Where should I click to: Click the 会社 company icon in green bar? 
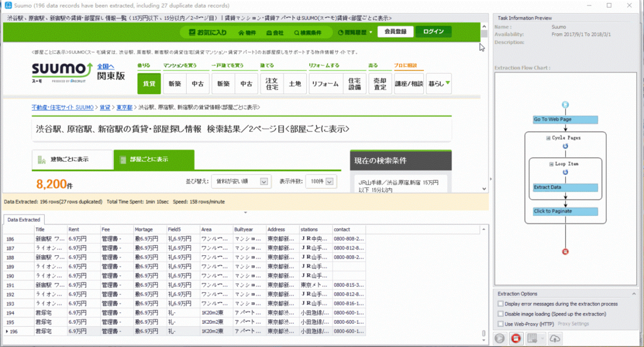(x=269, y=33)
